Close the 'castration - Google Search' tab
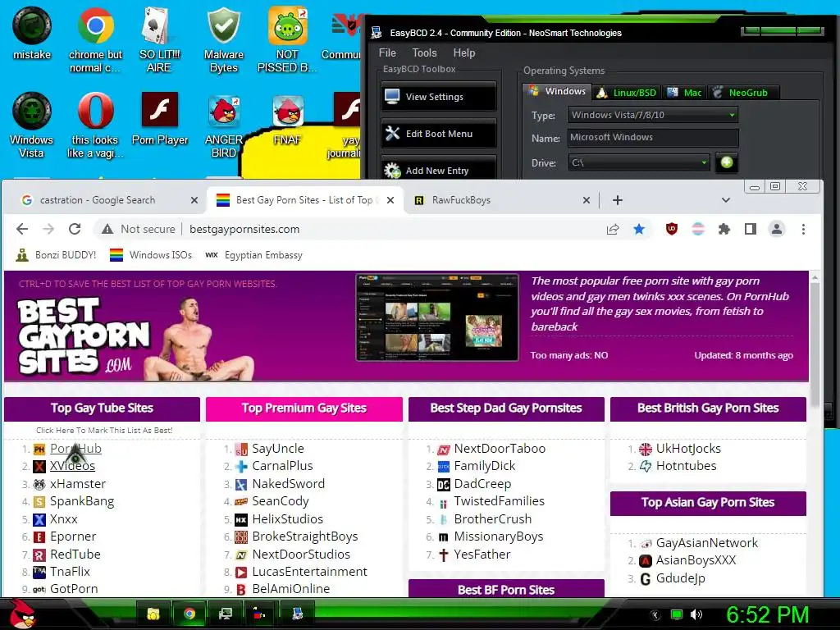 (x=194, y=200)
